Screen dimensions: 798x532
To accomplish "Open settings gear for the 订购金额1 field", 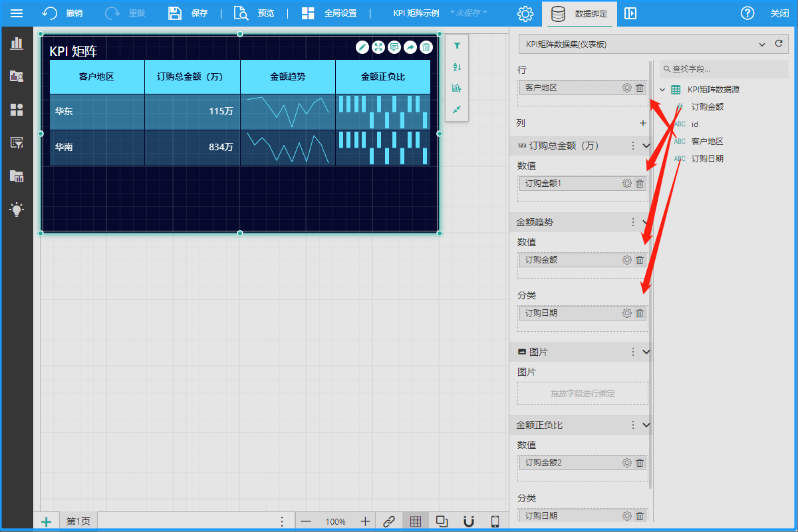I will pyautogui.click(x=626, y=184).
